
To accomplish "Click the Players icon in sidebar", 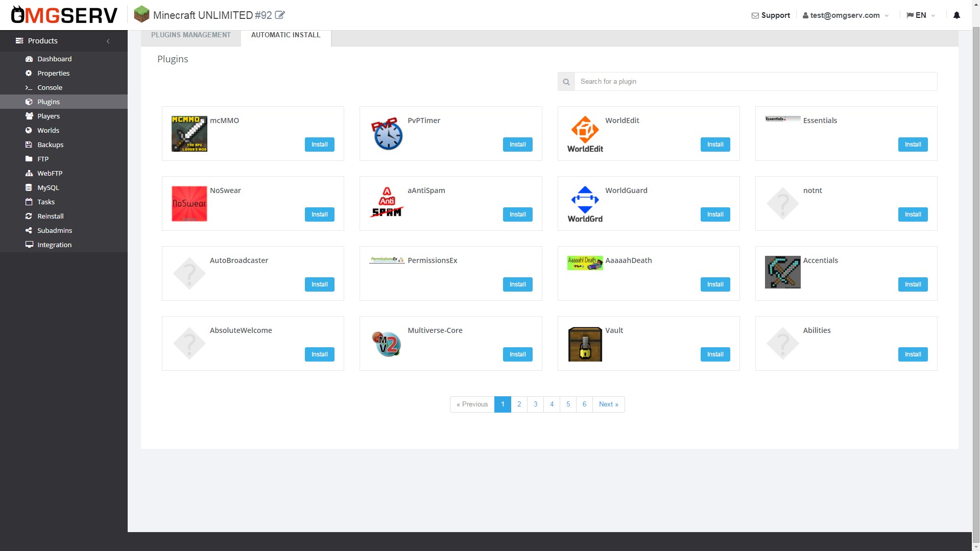I will pos(29,116).
